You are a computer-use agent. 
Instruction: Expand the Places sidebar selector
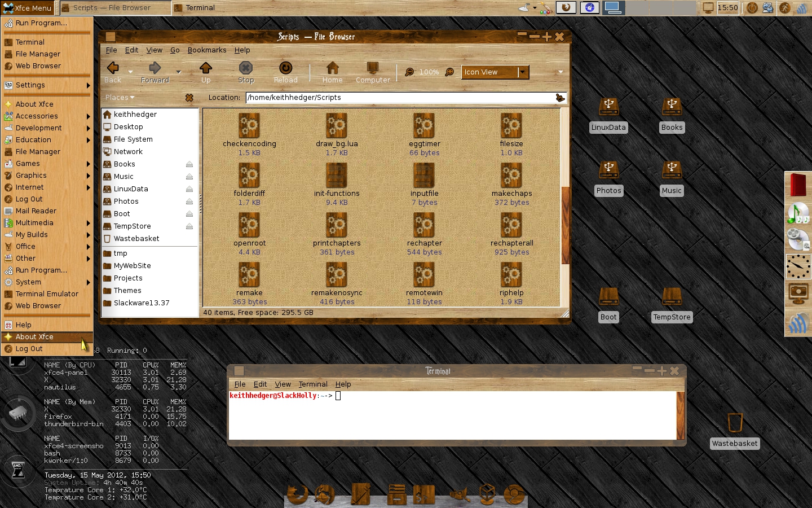click(120, 98)
